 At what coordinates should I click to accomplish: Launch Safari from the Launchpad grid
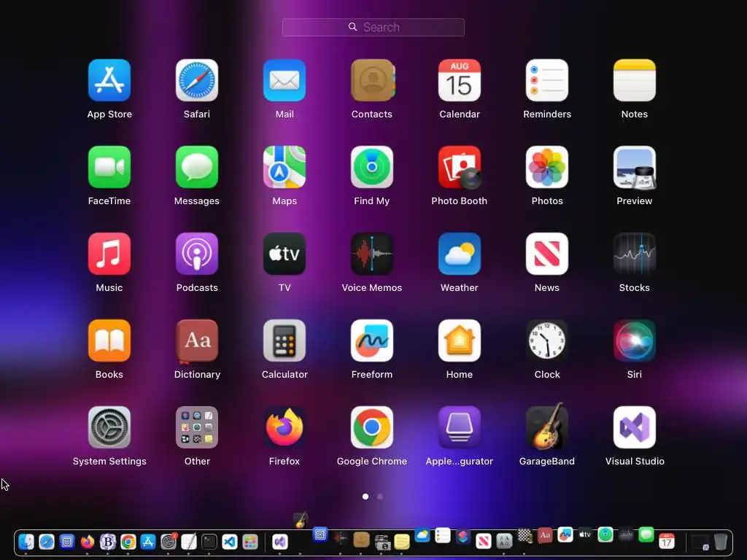(x=197, y=80)
